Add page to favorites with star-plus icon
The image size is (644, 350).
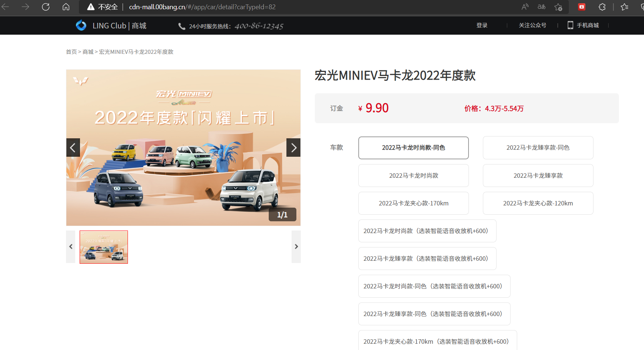[x=558, y=7]
